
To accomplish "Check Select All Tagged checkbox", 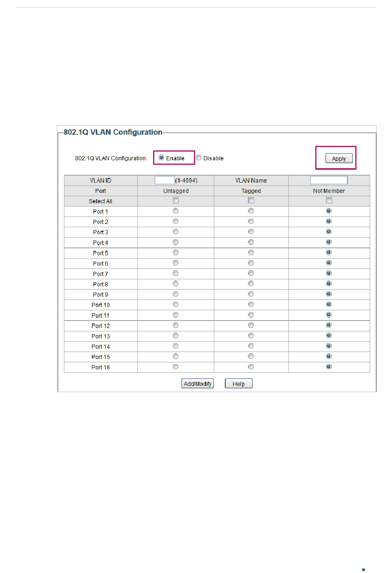I will tap(251, 200).
